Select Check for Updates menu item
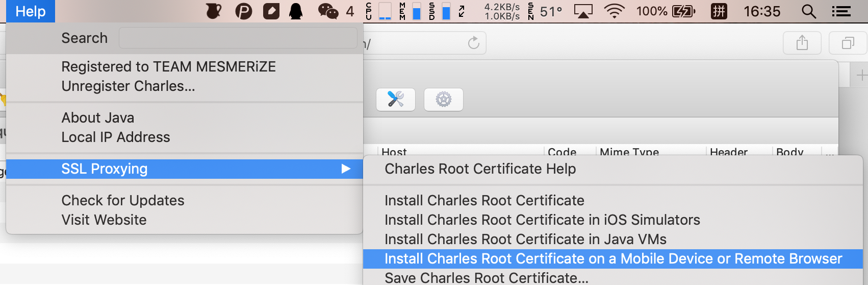This screenshot has width=868, height=285. pyautogui.click(x=123, y=201)
